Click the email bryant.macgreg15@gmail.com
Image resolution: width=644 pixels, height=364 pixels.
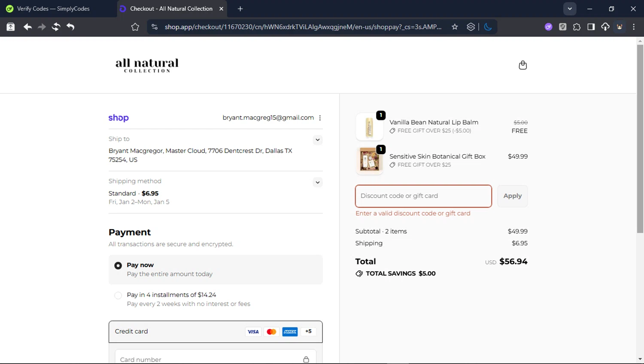click(x=268, y=118)
